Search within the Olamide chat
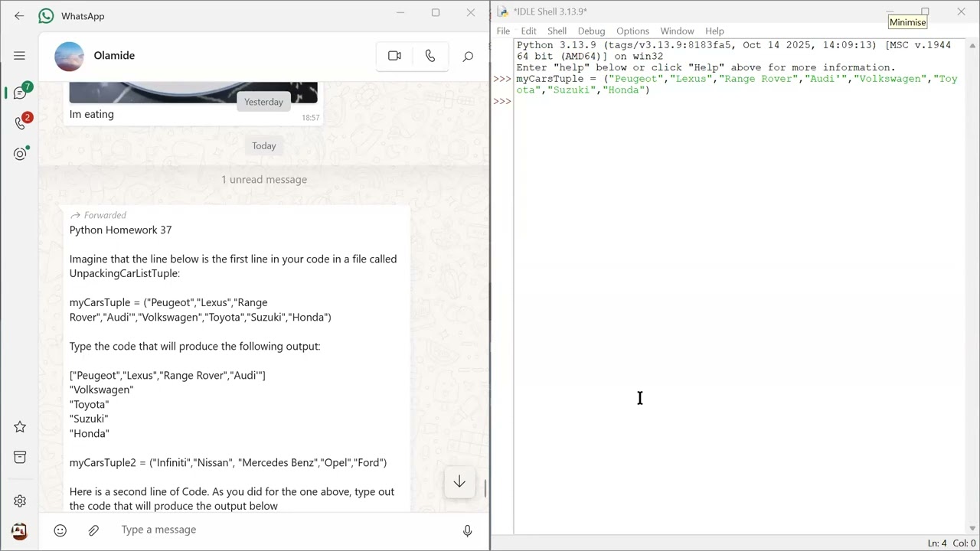This screenshot has width=980, height=551. pos(468,56)
